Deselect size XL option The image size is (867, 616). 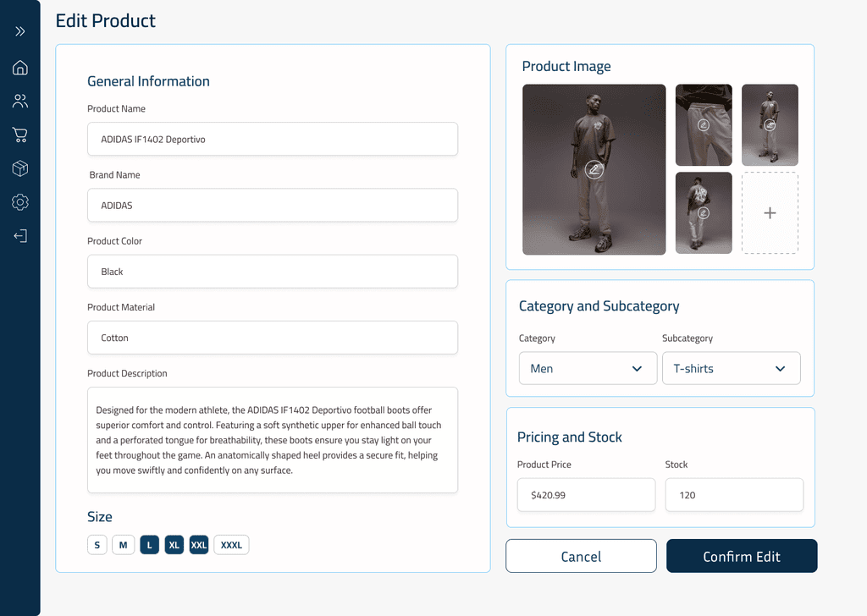click(174, 545)
